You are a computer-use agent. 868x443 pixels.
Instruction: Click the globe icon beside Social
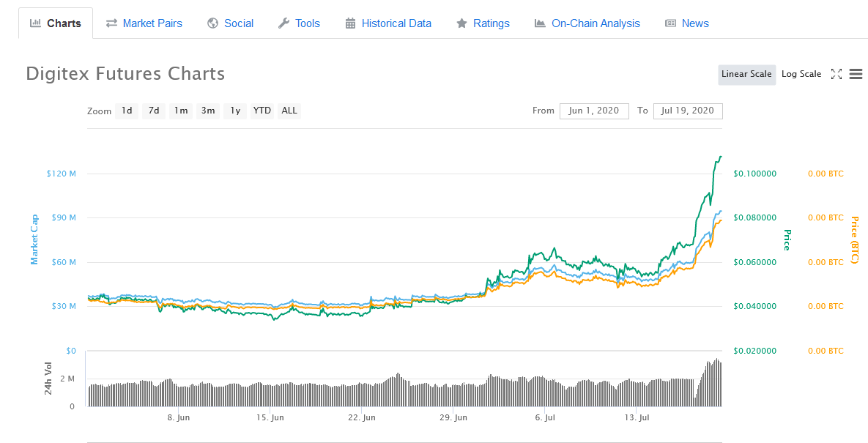[x=212, y=23]
